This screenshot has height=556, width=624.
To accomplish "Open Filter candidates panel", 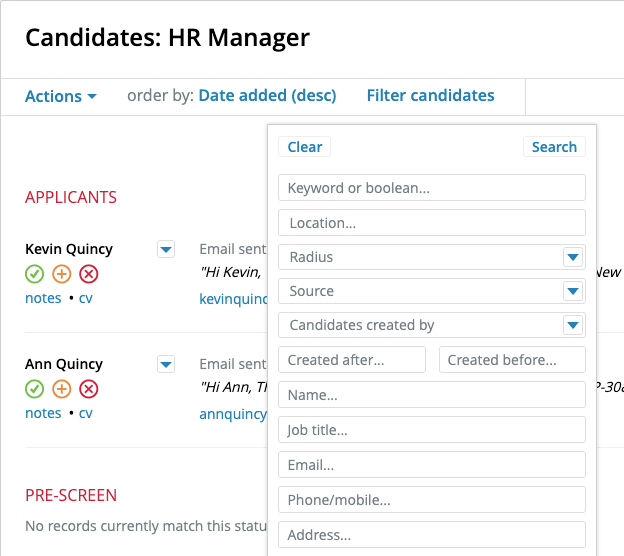I will pyautogui.click(x=430, y=96).
